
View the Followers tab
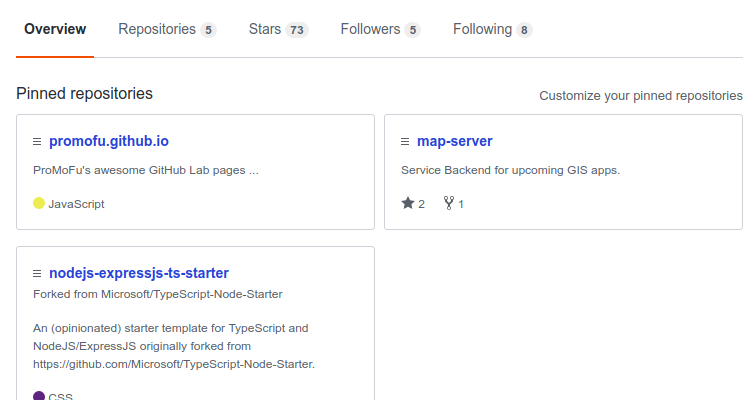tap(380, 29)
